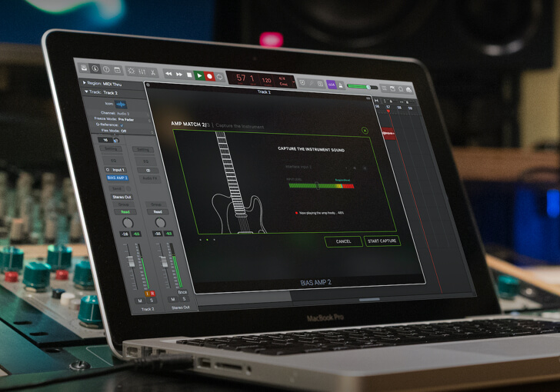Open Setting button on Track 2 strip
Viewport: 560px width, 392px height.
click(110, 148)
